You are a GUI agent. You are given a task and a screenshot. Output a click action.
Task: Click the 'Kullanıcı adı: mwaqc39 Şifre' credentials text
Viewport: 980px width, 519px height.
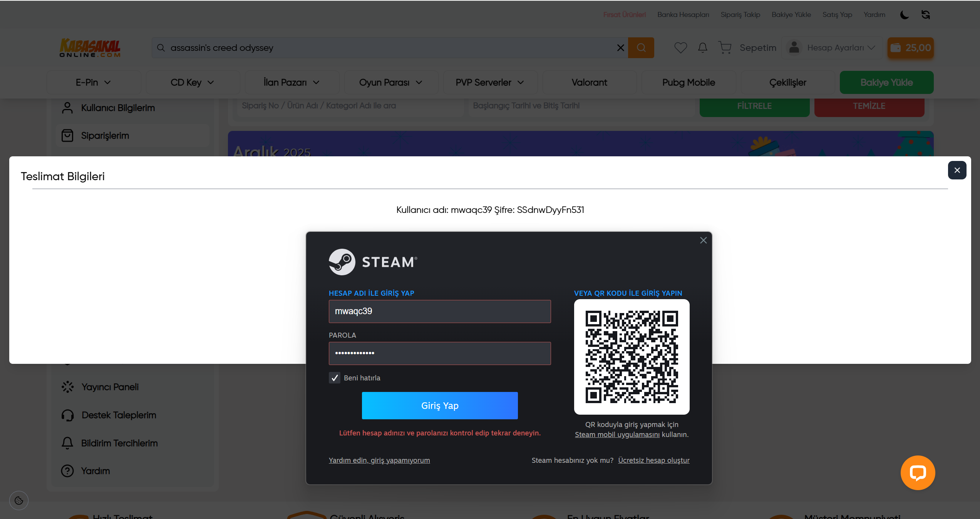pyautogui.click(x=490, y=210)
